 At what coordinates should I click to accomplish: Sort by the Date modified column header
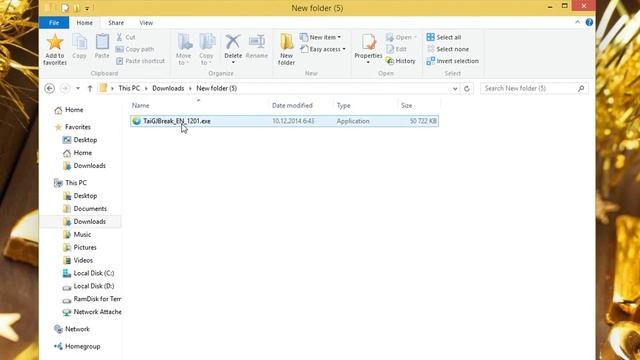pos(292,105)
